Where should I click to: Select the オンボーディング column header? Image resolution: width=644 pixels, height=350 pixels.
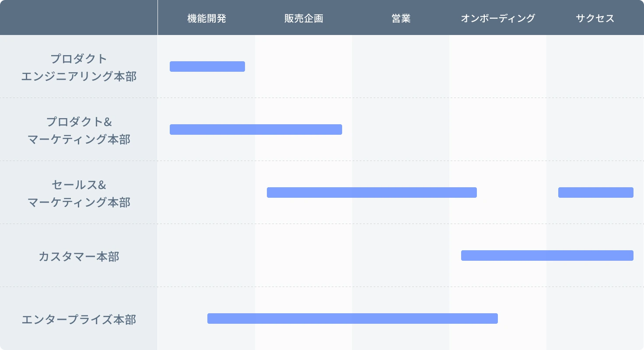click(498, 18)
